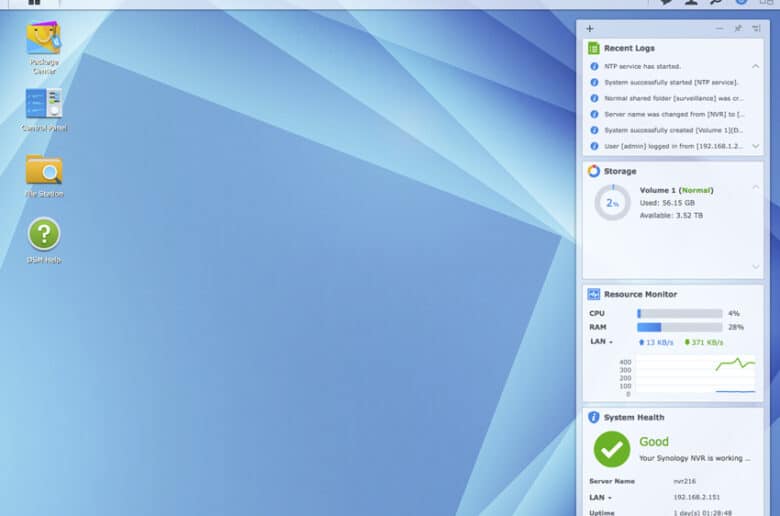
Task: Click 'Your Synology NVR is working' text
Action: coord(694,458)
